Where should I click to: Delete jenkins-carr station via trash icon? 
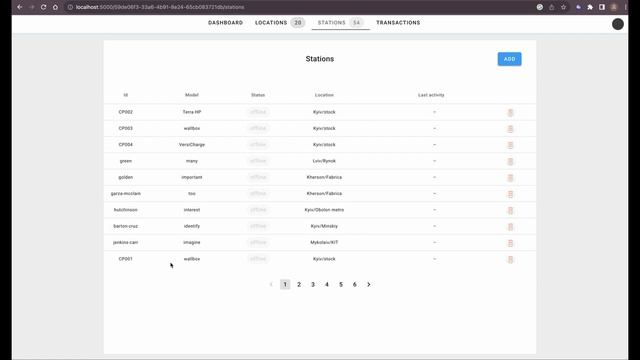point(510,243)
